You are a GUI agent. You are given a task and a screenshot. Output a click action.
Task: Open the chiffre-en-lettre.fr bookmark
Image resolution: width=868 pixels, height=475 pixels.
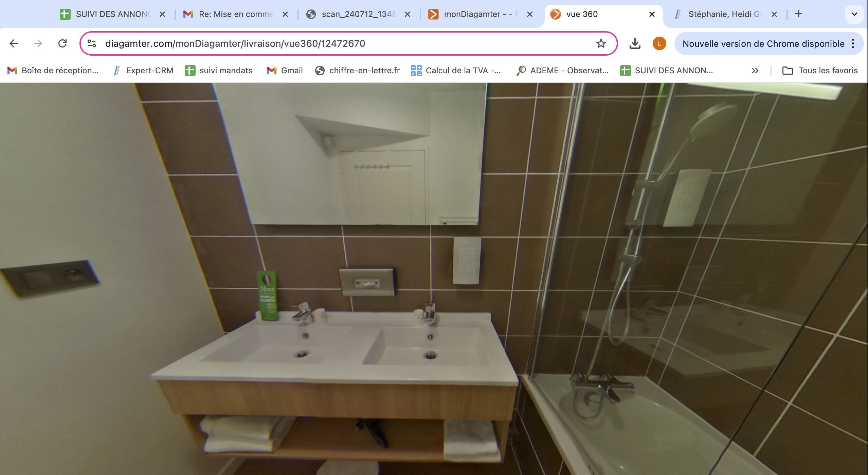tap(358, 71)
